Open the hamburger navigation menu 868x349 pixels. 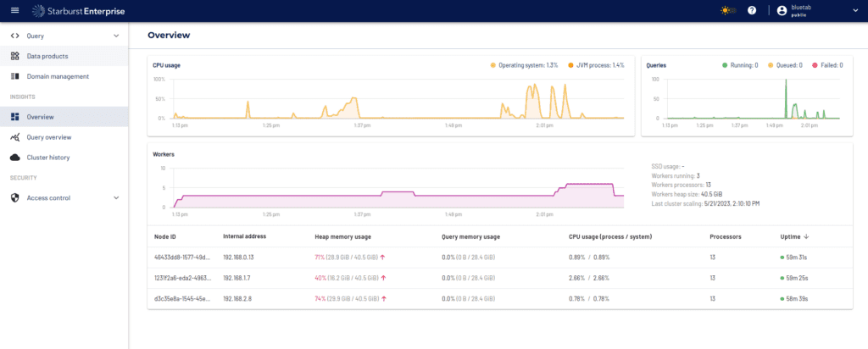coord(15,10)
